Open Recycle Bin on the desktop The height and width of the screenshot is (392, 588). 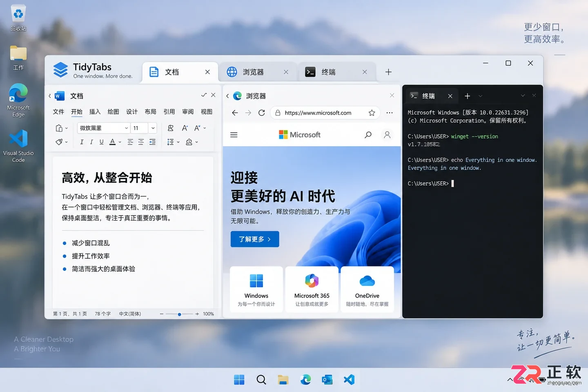point(18,19)
